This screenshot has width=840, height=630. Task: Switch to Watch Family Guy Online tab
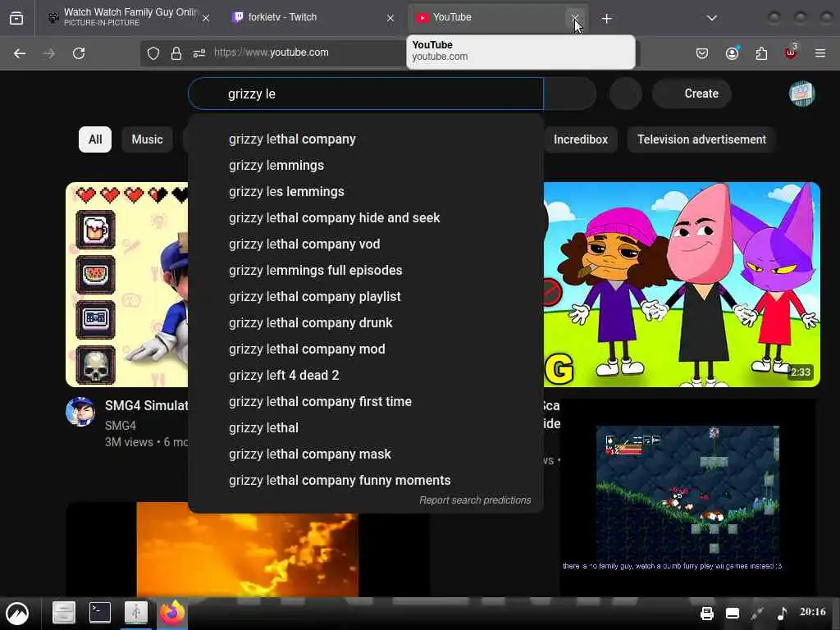[129, 17]
